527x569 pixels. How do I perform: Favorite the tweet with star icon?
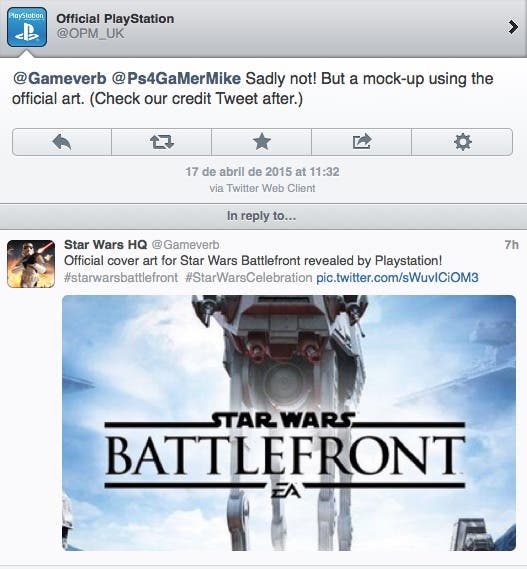(x=262, y=142)
